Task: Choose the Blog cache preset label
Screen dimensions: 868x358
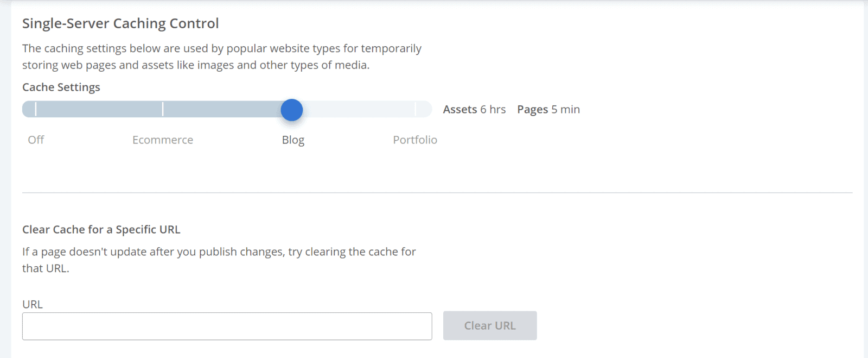Action: [x=293, y=140]
